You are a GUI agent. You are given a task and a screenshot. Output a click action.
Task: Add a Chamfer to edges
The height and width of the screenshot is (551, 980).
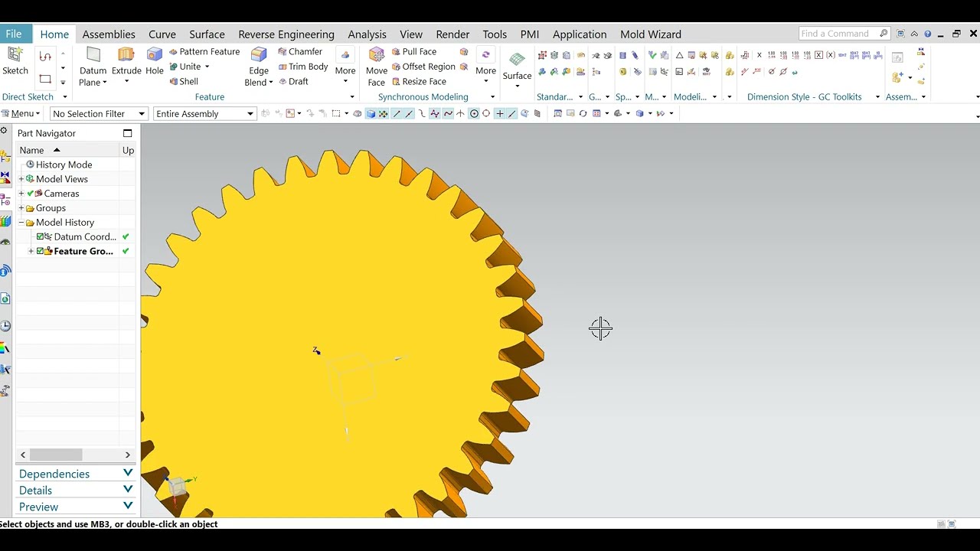point(300,52)
